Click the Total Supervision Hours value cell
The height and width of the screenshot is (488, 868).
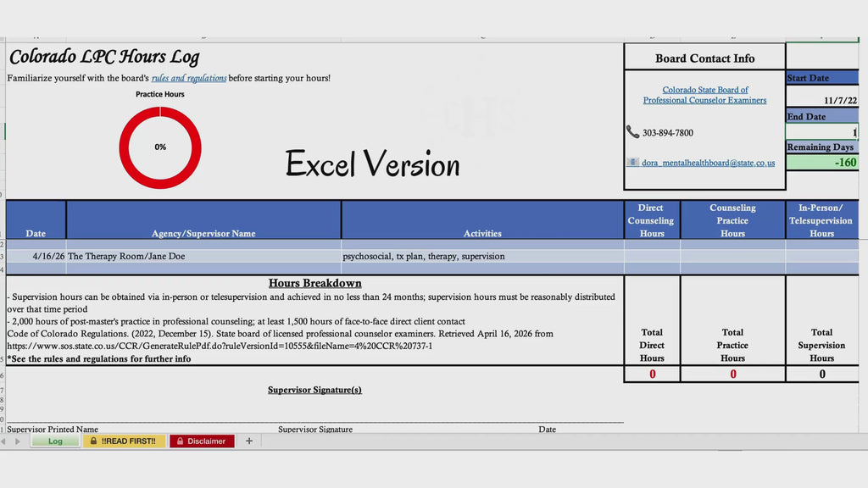(x=821, y=374)
